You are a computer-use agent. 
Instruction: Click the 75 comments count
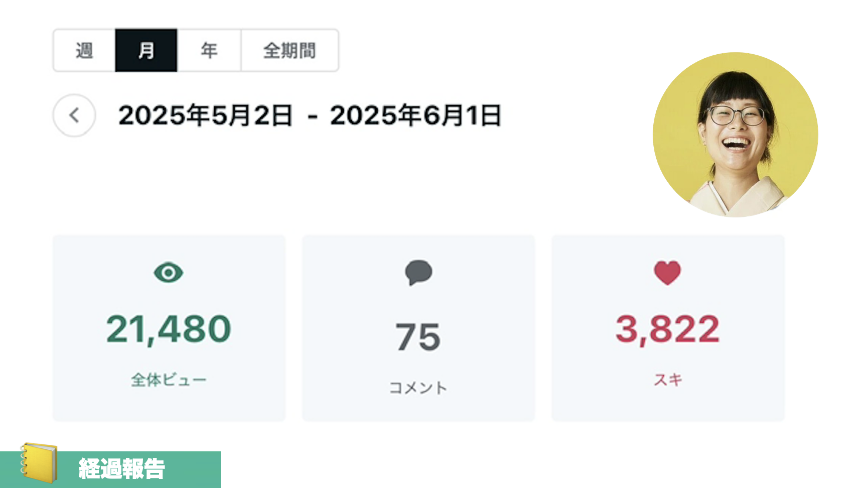click(x=418, y=337)
